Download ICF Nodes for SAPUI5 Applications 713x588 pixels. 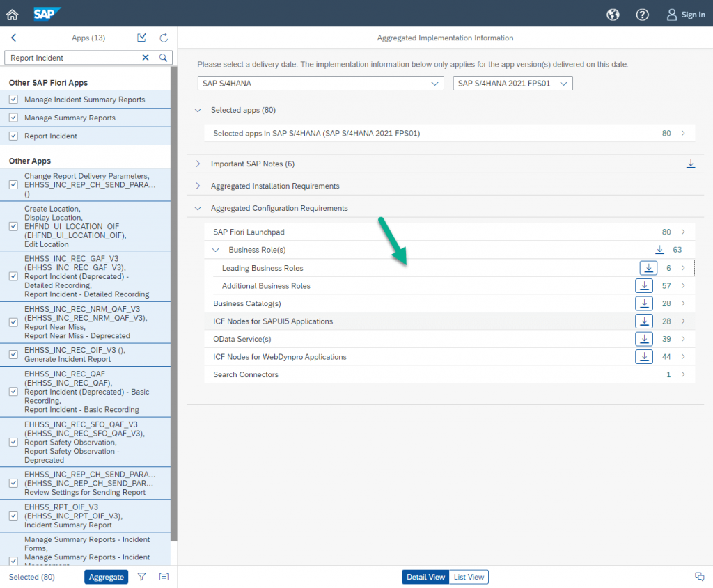tap(644, 321)
